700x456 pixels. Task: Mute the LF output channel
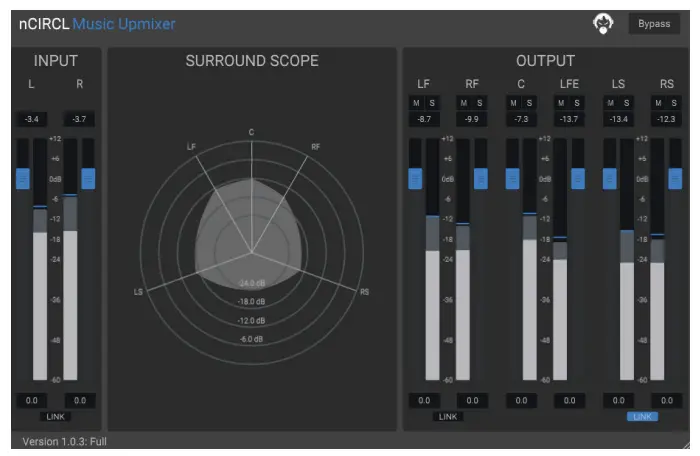pos(416,103)
